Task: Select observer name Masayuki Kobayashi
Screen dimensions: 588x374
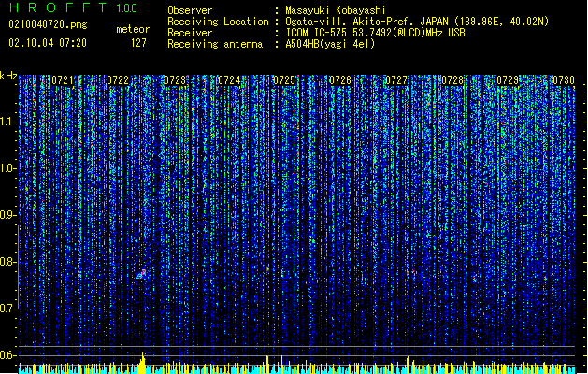Action: click(x=335, y=10)
